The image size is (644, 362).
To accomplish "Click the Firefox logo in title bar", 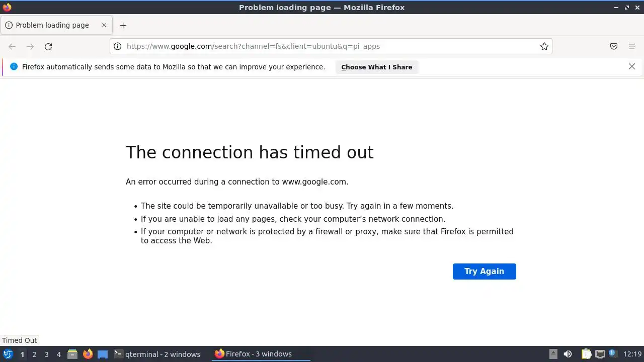I will click(7, 7).
